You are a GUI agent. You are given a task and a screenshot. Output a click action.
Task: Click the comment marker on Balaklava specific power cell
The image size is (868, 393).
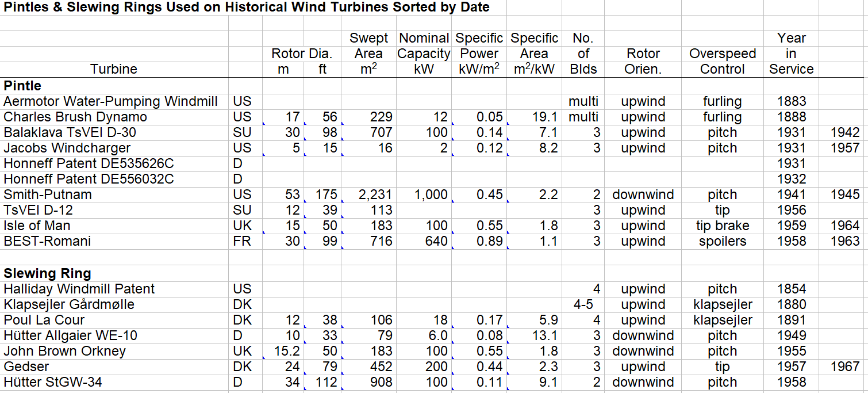[x=454, y=139]
